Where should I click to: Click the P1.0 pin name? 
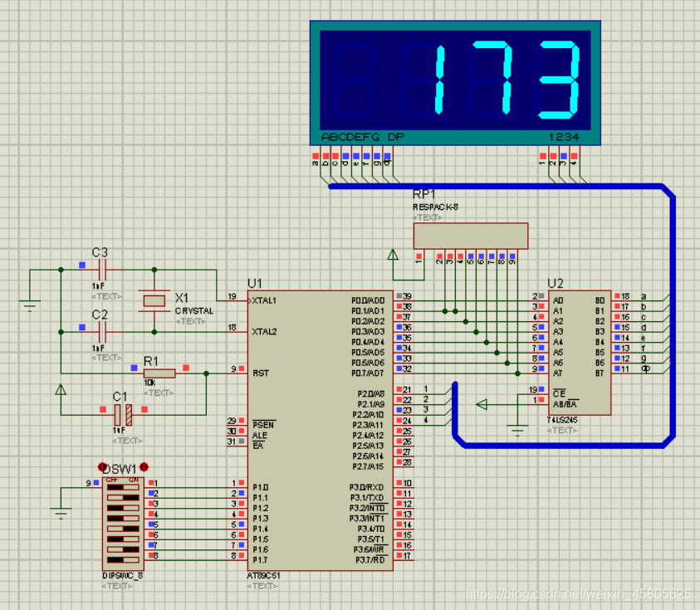[261, 487]
